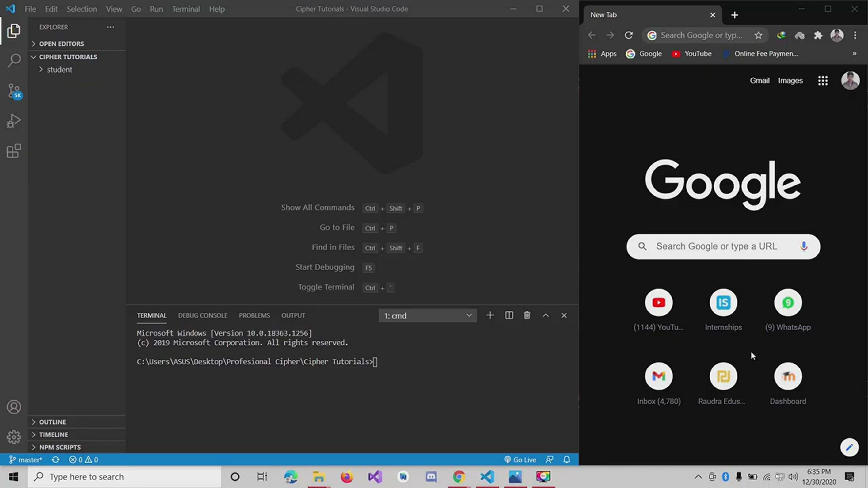868x488 pixels.
Task: Open Gmail link on Google page
Action: 759,80
